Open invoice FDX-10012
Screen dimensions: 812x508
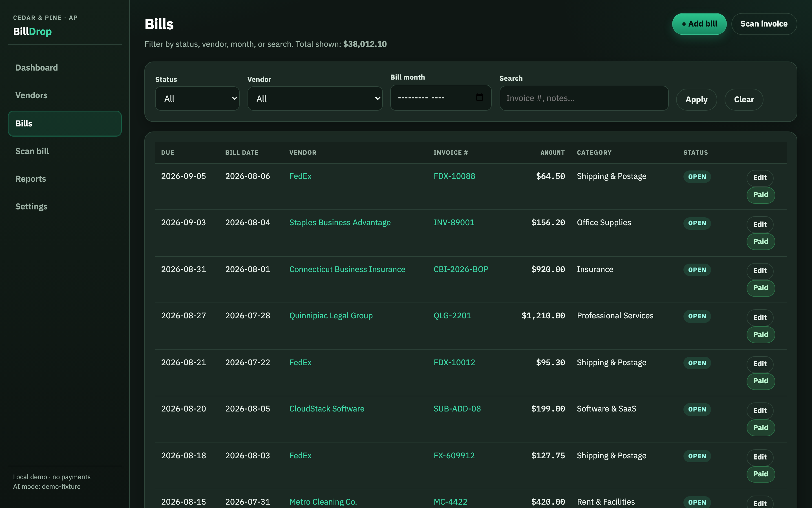454,362
